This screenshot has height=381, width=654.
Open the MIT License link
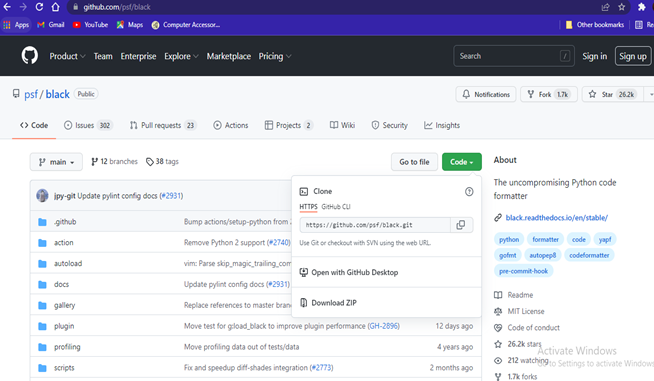pos(519,311)
